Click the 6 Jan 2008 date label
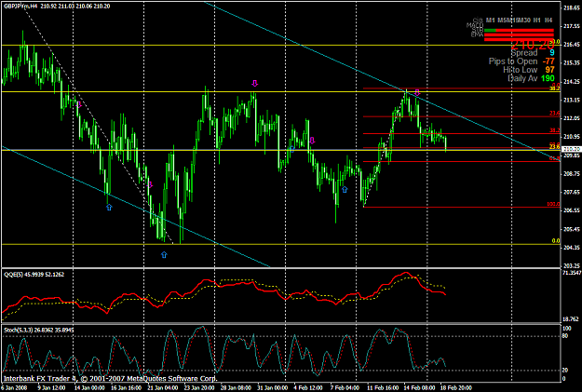This screenshot has height=392, width=582. pos(13,388)
